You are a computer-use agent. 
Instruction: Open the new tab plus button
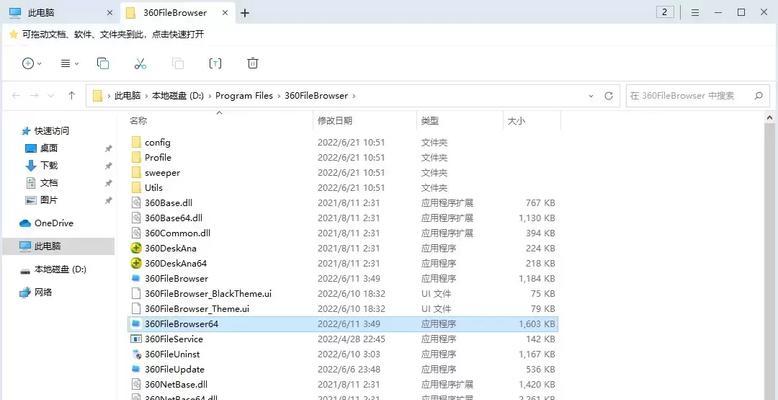click(245, 13)
